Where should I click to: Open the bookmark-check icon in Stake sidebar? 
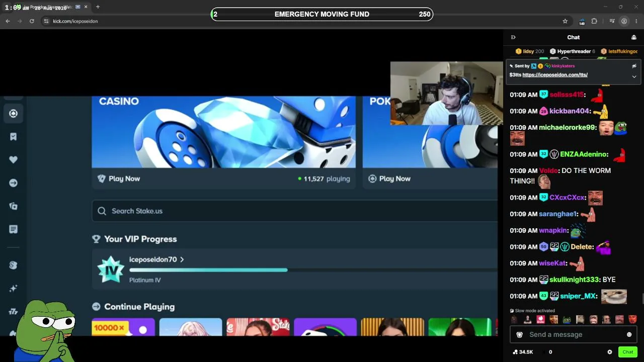tap(14, 137)
